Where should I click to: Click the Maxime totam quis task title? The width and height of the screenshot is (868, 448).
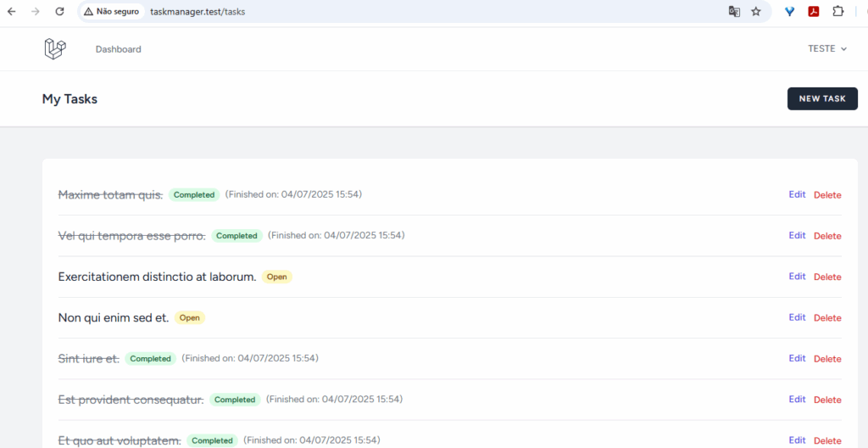pyautogui.click(x=111, y=194)
